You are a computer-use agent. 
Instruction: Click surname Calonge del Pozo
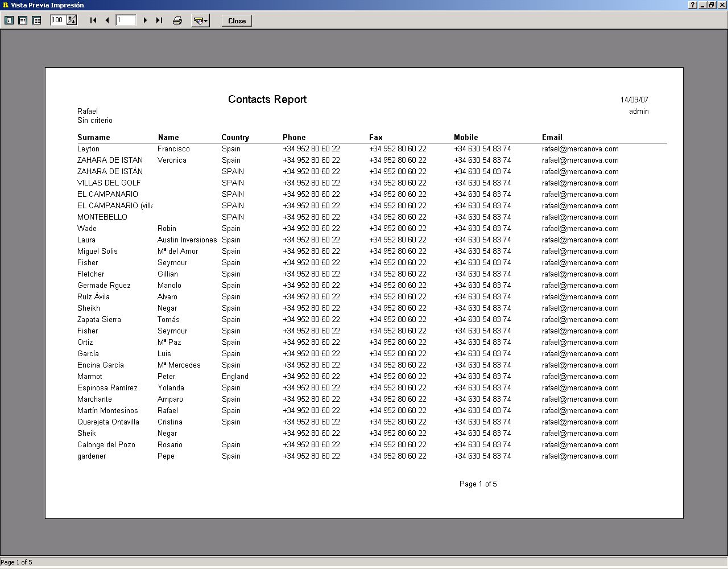[x=106, y=445]
